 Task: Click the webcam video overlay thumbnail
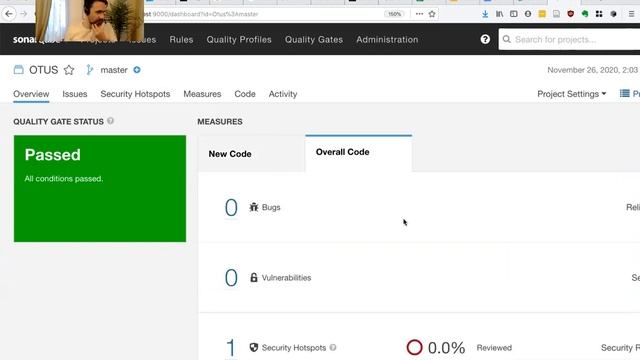pyautogui.click(x=89, y=20)
